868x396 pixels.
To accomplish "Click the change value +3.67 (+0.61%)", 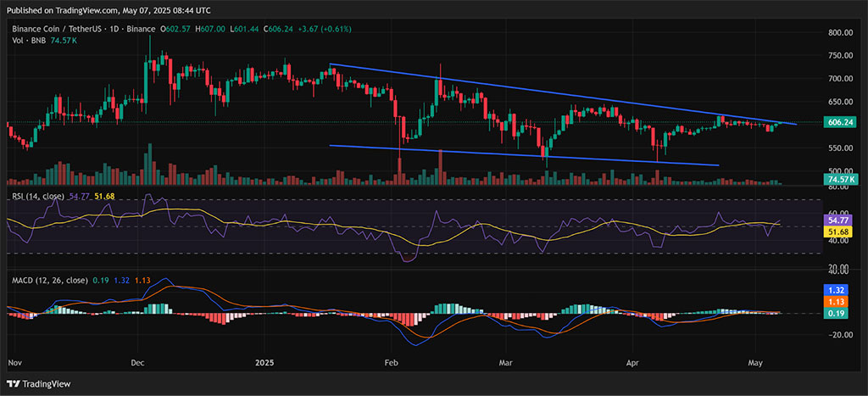I will click(325, 28).
